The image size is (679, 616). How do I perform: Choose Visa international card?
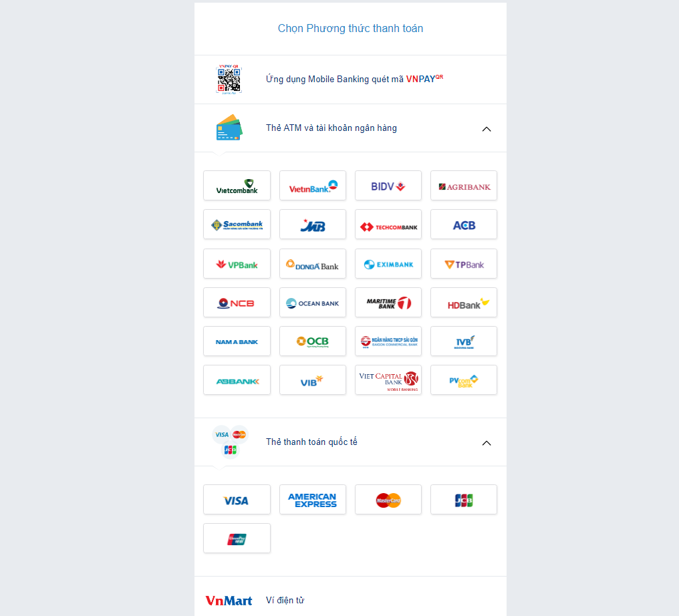(237, 500)
